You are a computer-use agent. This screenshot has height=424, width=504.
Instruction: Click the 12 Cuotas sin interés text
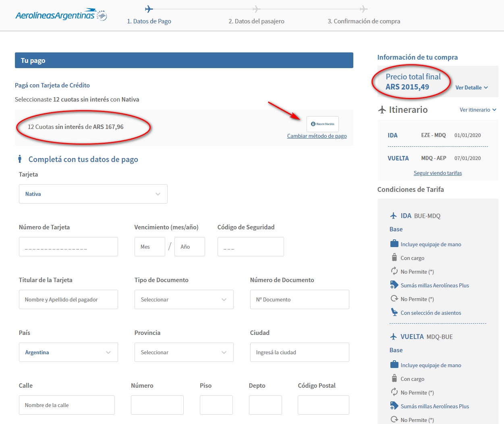point(75,127)
